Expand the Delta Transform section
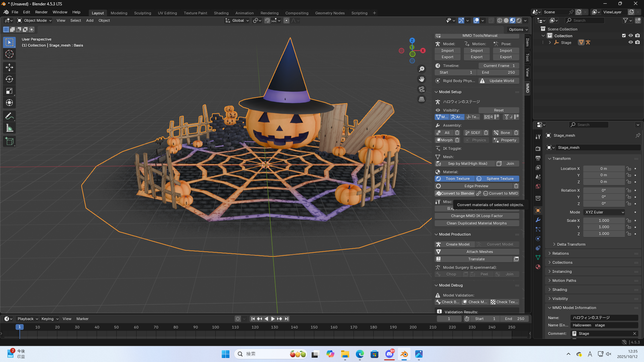Screen dimensions: 644x362 click(570, 244)
